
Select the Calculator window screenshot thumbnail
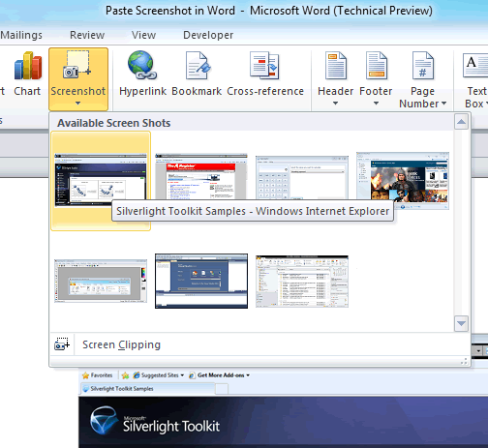click(x=302, y=178)
